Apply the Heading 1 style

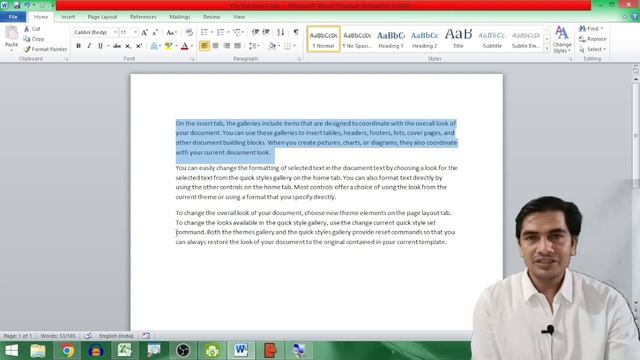(391, 39)
